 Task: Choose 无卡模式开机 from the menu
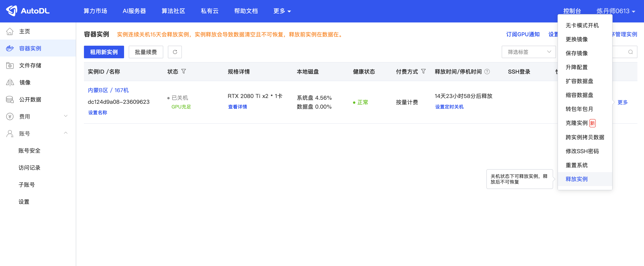click(582, 25)
